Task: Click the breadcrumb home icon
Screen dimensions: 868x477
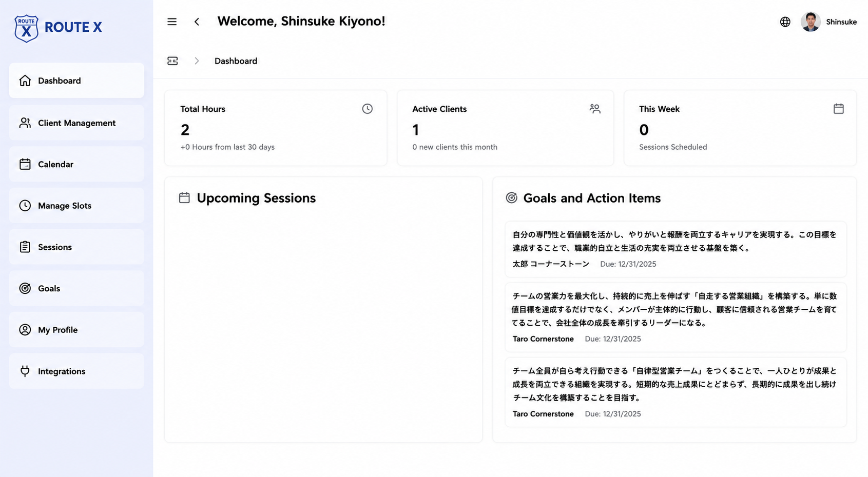Action: click(172, 61)
